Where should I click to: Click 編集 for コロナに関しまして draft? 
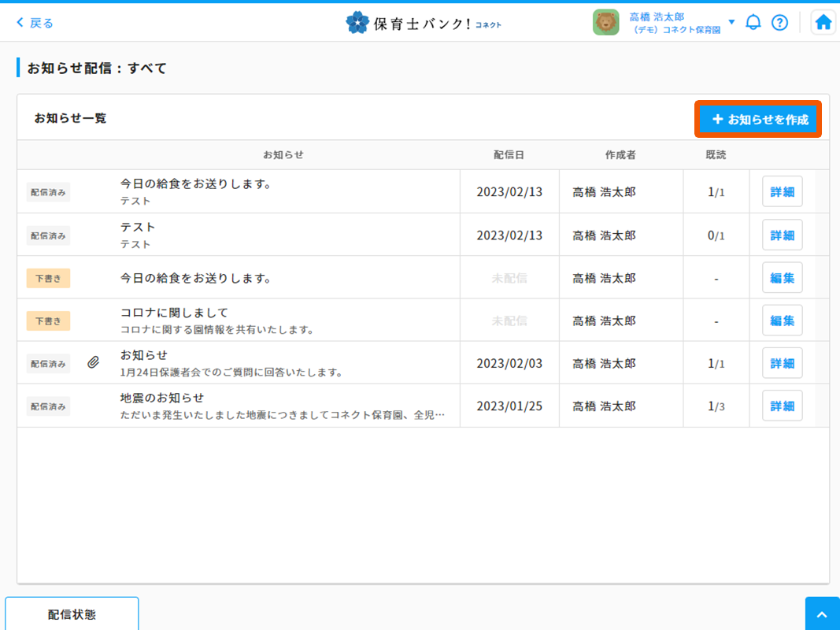click(x=782, y=321)
